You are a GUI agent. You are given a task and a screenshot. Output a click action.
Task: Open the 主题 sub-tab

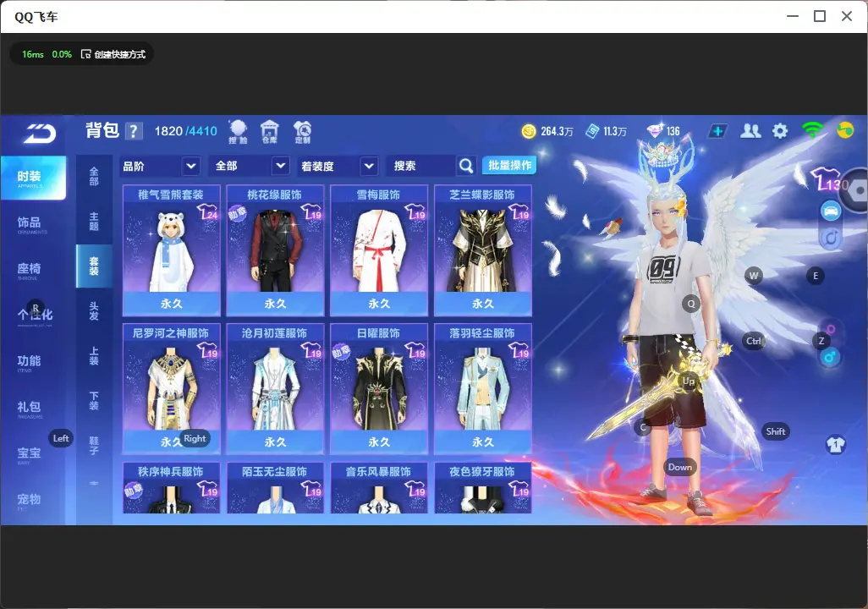coord(94,221)
